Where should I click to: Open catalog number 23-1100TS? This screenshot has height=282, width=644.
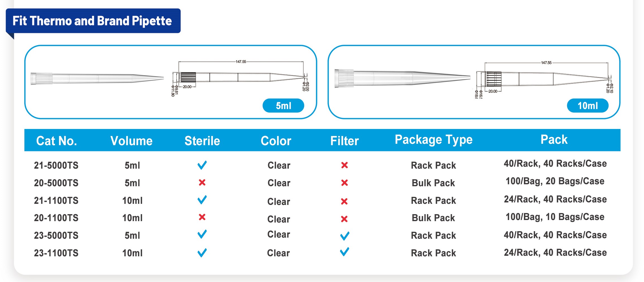pos(56,253)
